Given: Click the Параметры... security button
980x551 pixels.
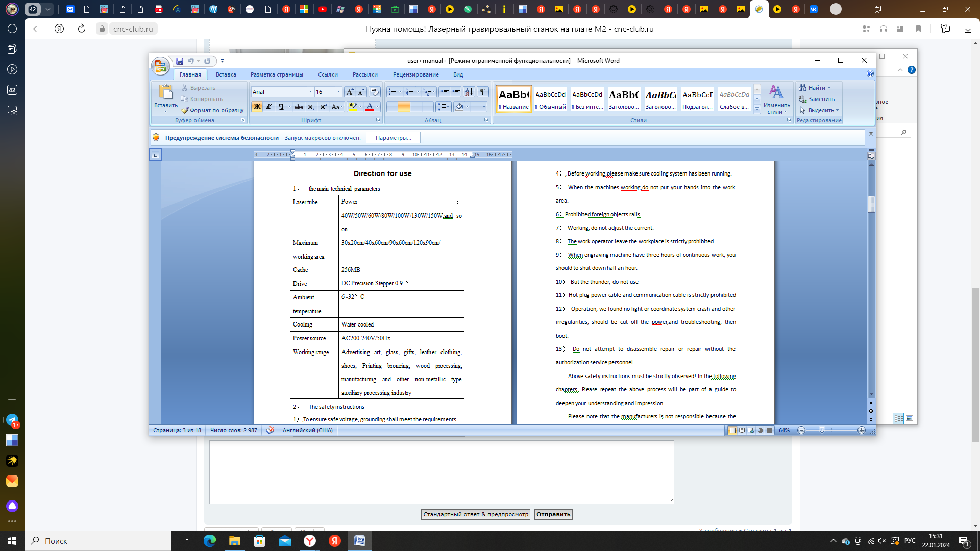Looking at the screenshot, I should (393, 138).
